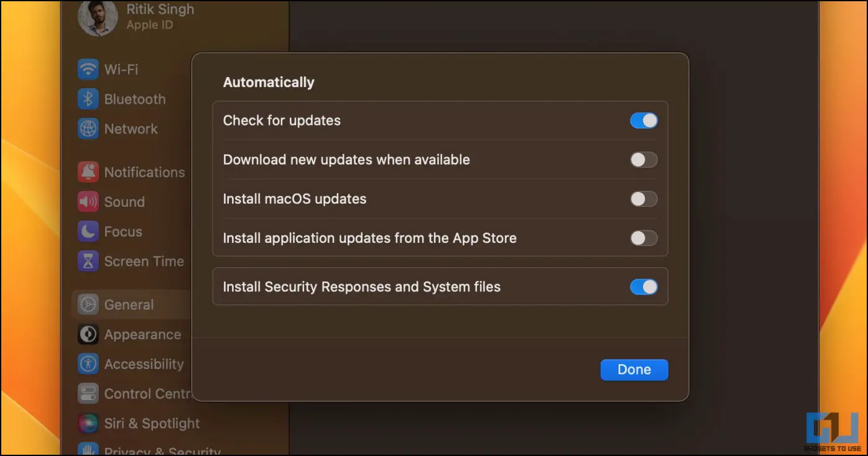Image resolution: width=868 pixels, height=456 pixels.
Task: Click the Control Centre icon
Action: click(x=88, y=394)
